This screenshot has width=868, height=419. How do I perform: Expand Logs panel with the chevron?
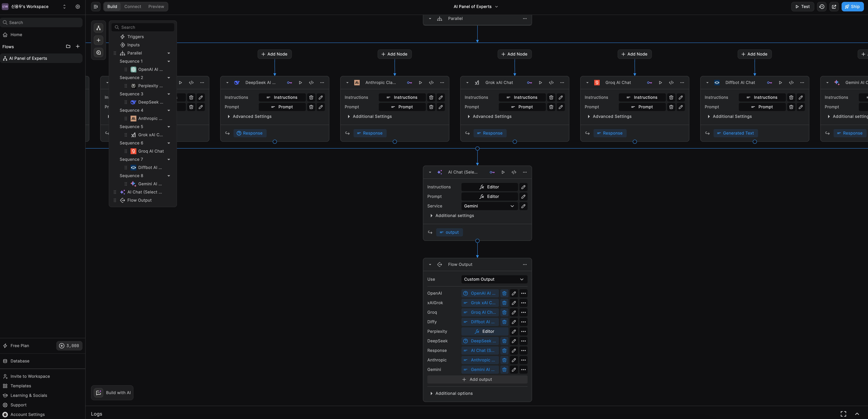click(857, 414)
